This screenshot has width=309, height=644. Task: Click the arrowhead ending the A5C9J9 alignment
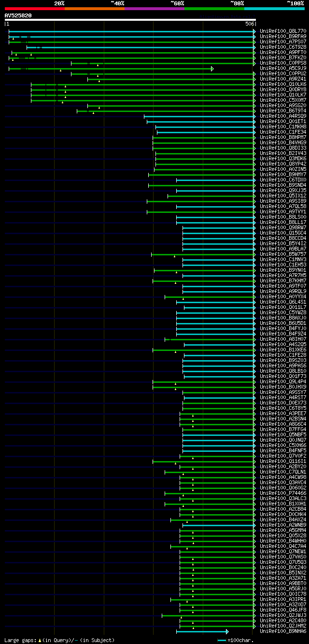coord(212,69)
